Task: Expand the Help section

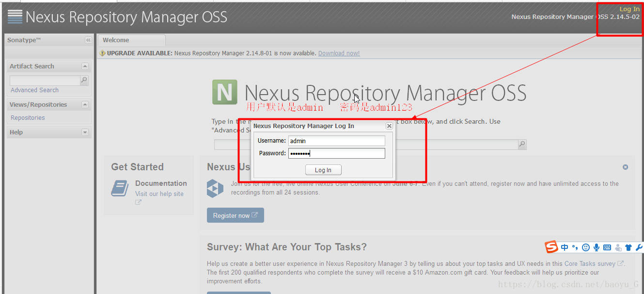Action: coord(85,132)
